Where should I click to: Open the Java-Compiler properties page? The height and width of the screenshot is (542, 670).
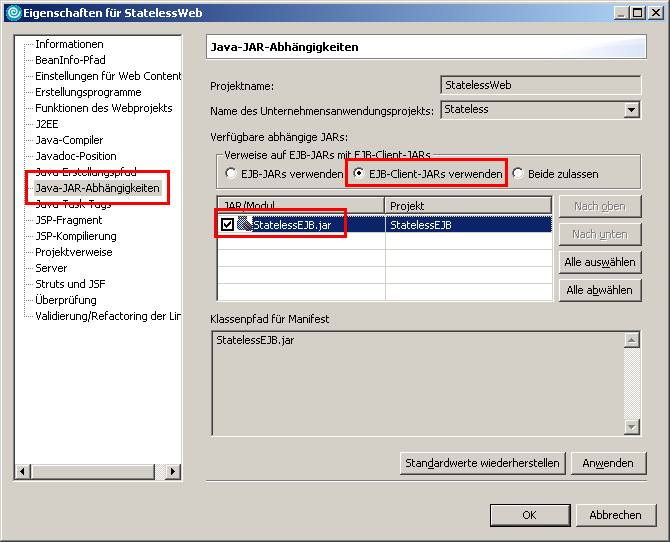point(69,140)
